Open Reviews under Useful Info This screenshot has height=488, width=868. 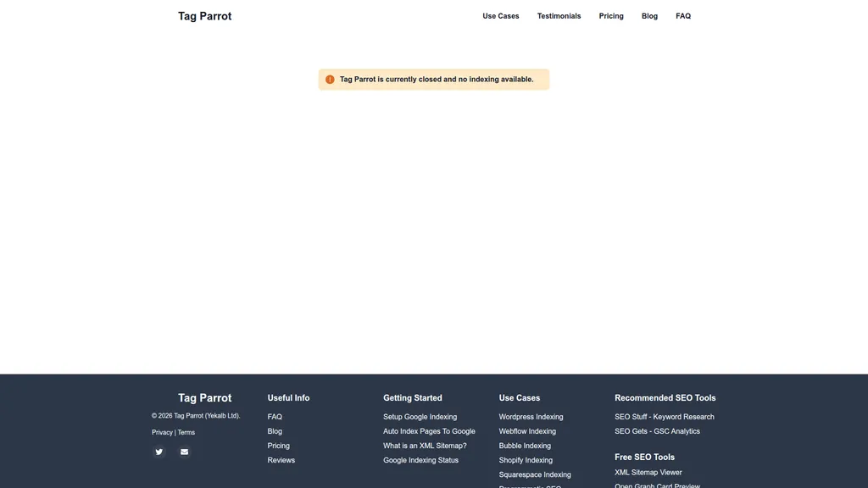tap(281, 460)
